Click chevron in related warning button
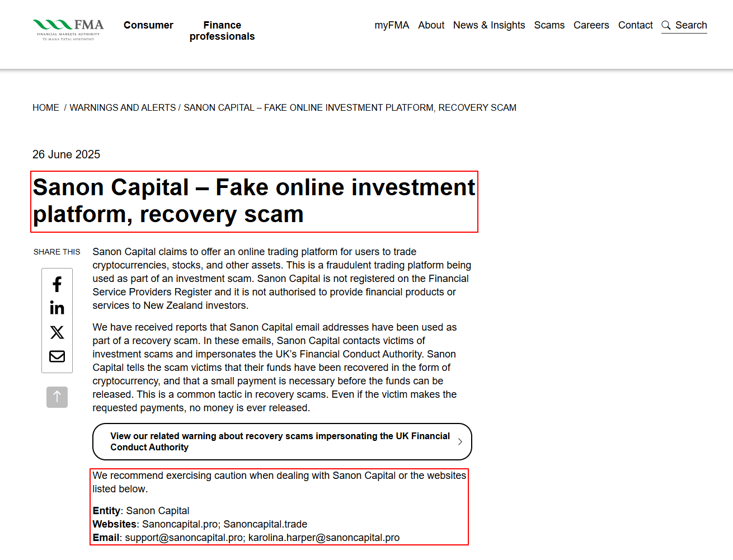This screenshot has height=560, width=733. (460, 442)
